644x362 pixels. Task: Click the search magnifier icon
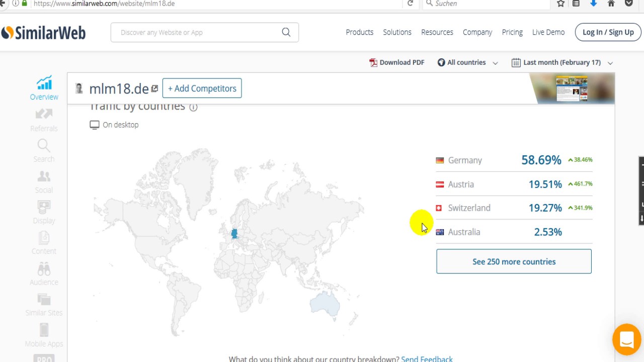pos(286,32)
